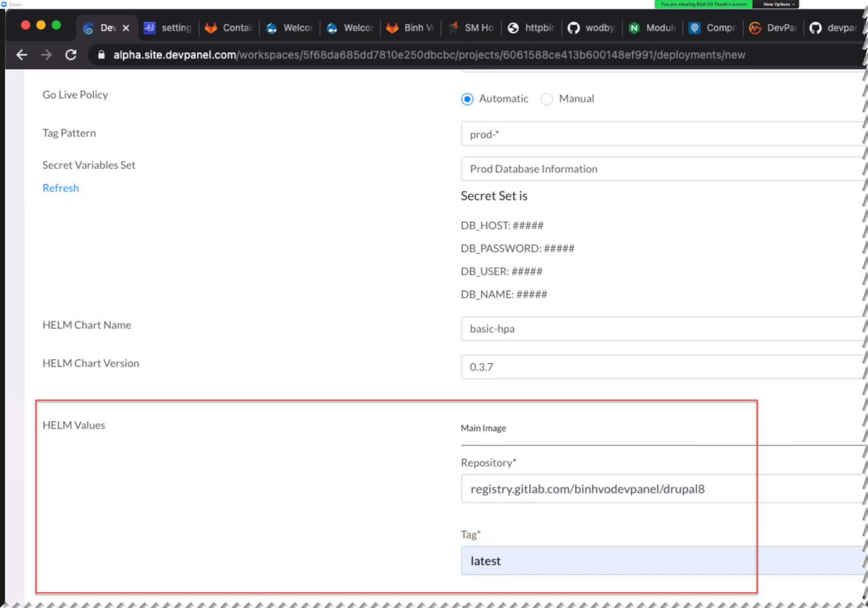
Task: Open Secret Variables Set dropdown
Action: tap(662, 169)
